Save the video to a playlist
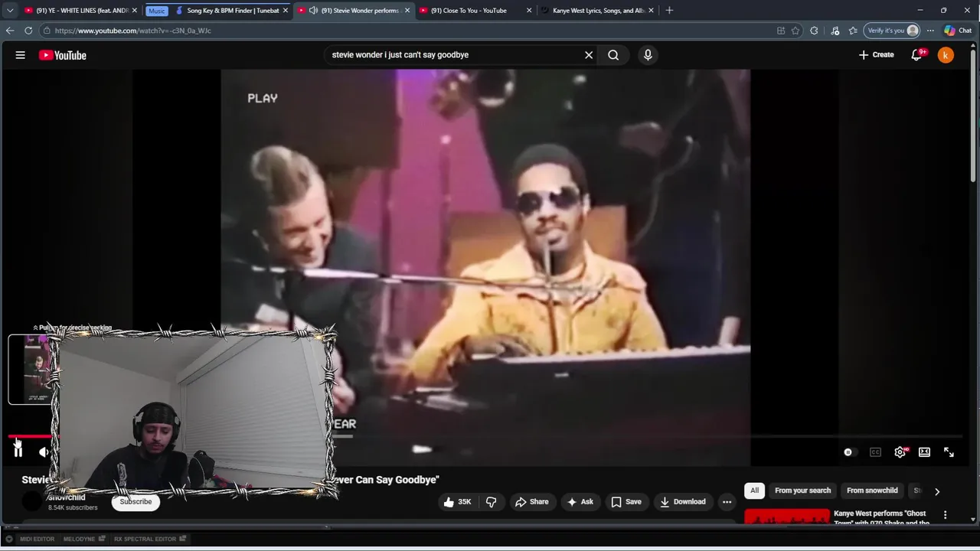980x551 pixels. 626,502
